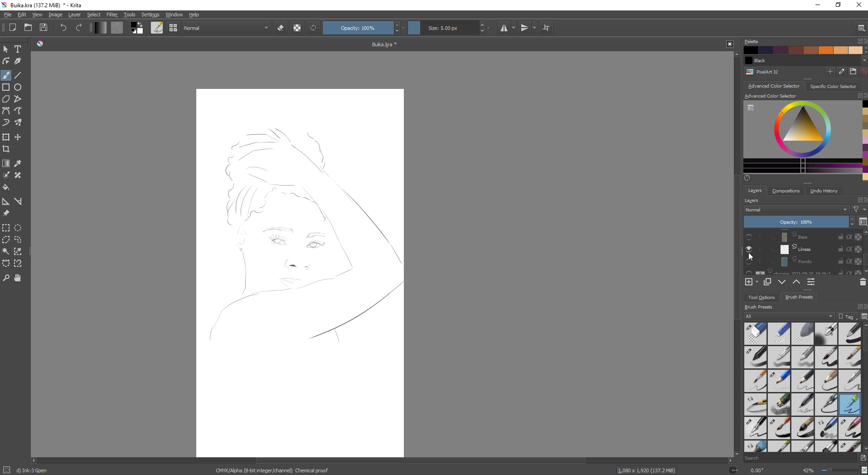Open the Layer menu
The width and height of the screenshot is (868, 475).
(x=74, y=15)
